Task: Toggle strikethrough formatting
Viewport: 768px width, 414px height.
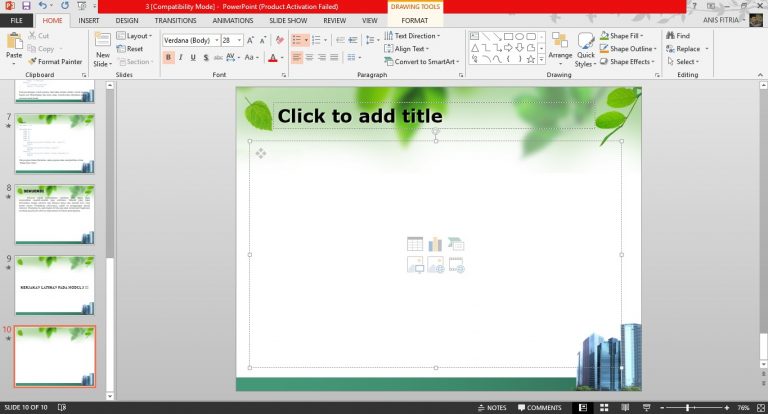Action: tap(218, 57)
